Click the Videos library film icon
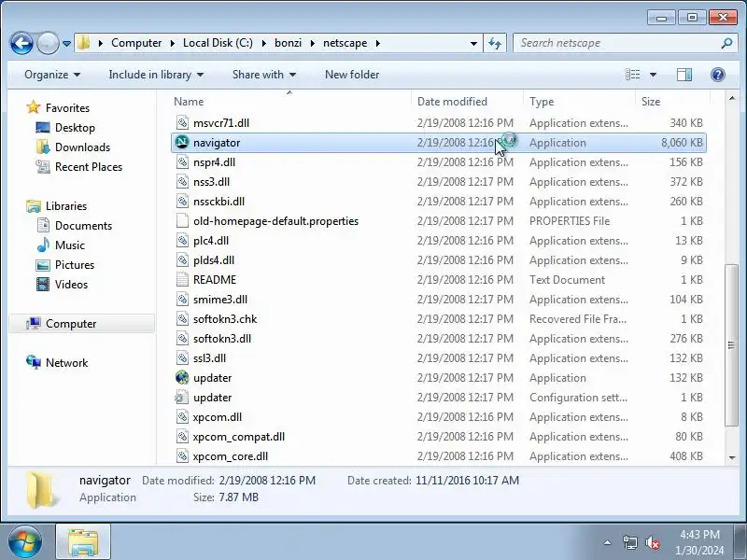747x560 pixels. (43, 285)
